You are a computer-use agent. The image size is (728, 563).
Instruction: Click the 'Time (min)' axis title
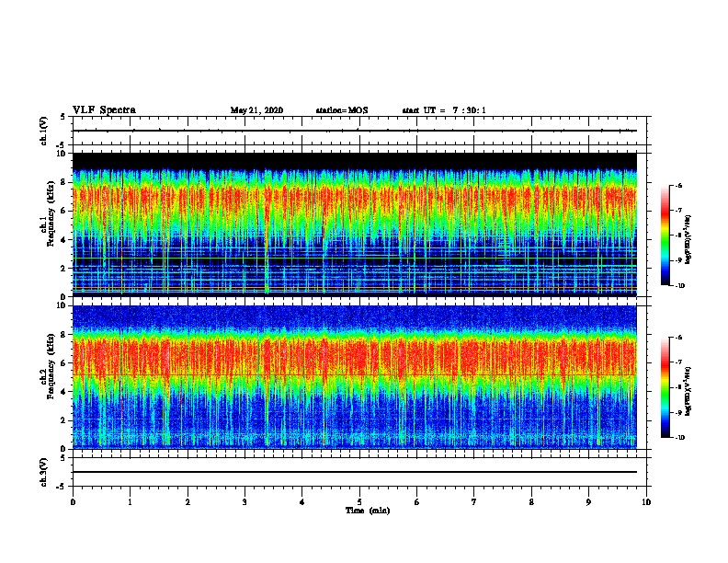click(x=368, y=511)
